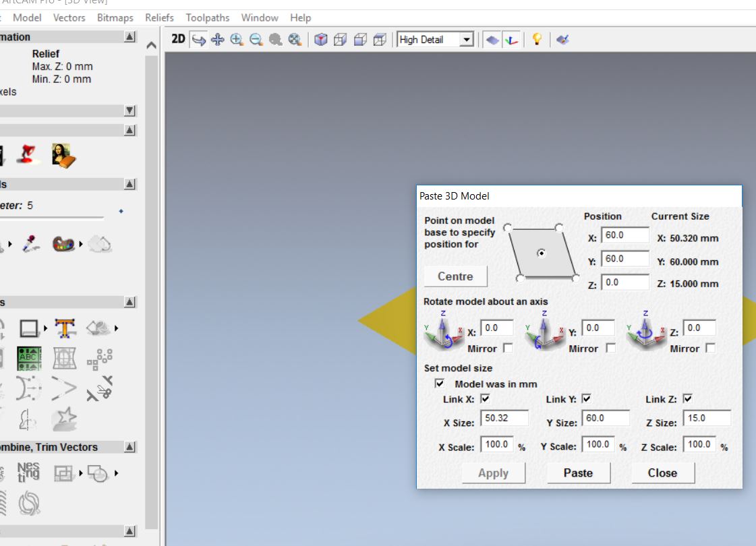Select the Pan view tool
756x546 pixels.
217,40
